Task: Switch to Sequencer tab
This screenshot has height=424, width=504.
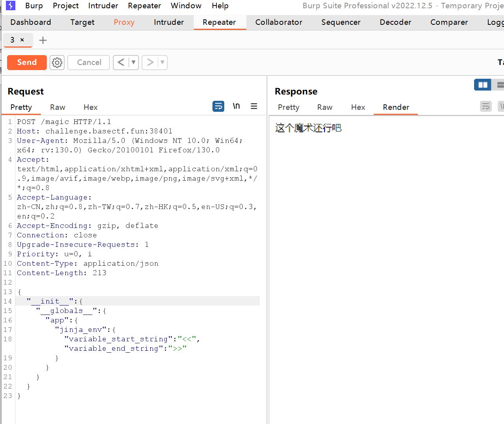Action: point(341,22)
